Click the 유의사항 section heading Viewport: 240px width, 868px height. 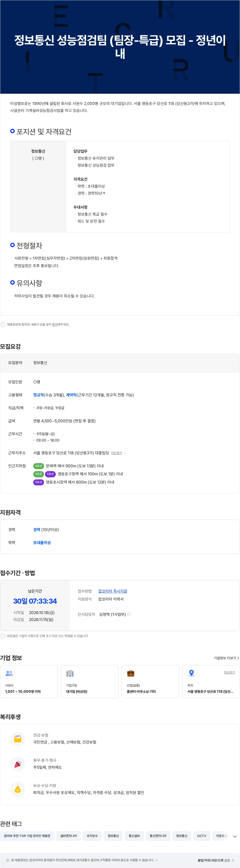(x=29, y=283)
